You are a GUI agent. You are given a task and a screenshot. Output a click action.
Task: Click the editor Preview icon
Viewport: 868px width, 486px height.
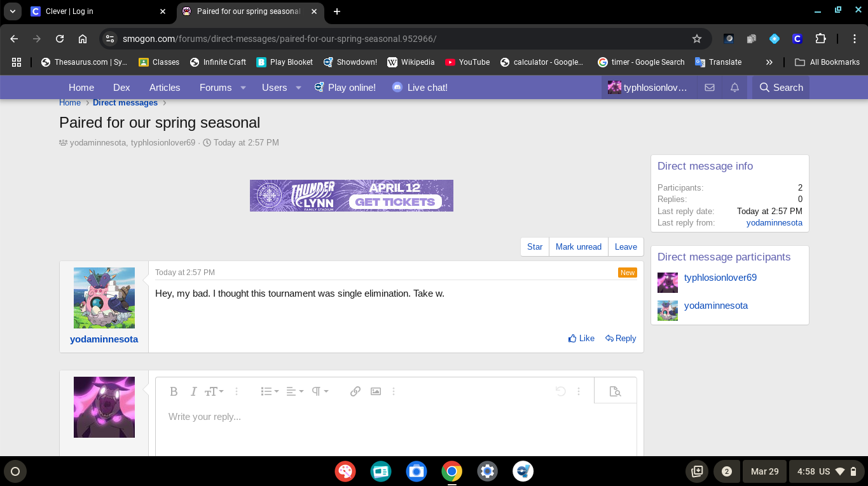point(615,391)
